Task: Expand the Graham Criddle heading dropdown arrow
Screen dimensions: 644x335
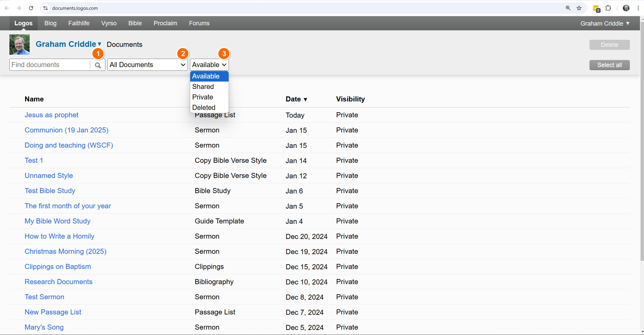Action: (x=100, y=44)
